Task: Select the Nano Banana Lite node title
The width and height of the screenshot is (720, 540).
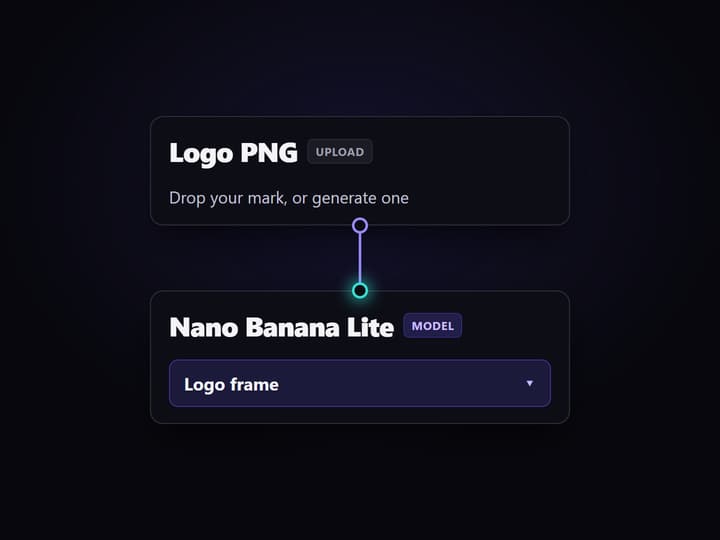Action: coord(281,327)
